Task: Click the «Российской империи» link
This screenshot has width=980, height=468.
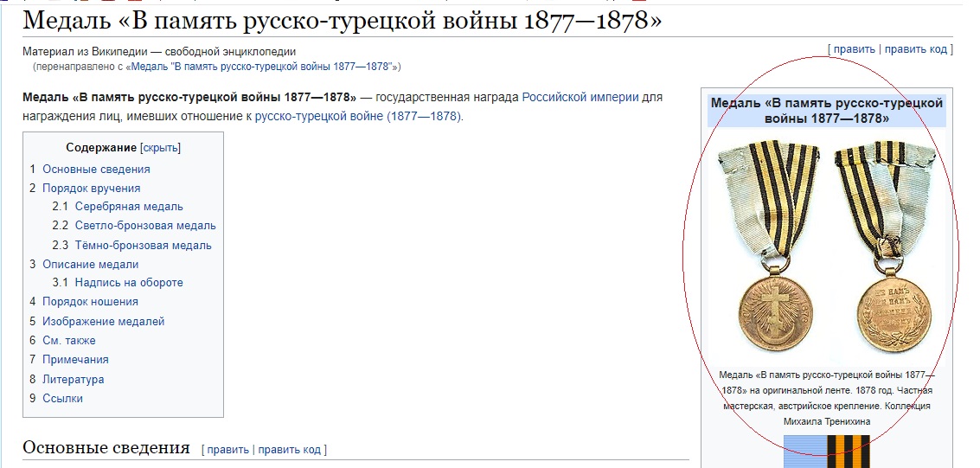Action: 580,98
